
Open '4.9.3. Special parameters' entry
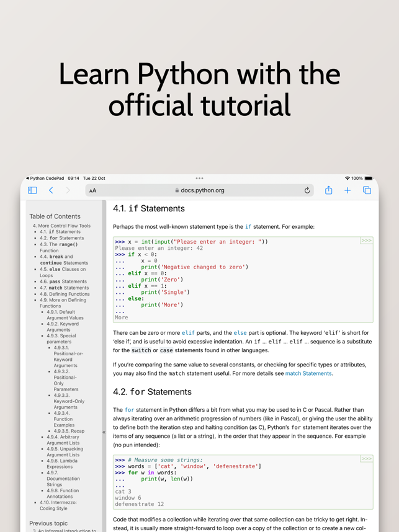click(61, 339)
